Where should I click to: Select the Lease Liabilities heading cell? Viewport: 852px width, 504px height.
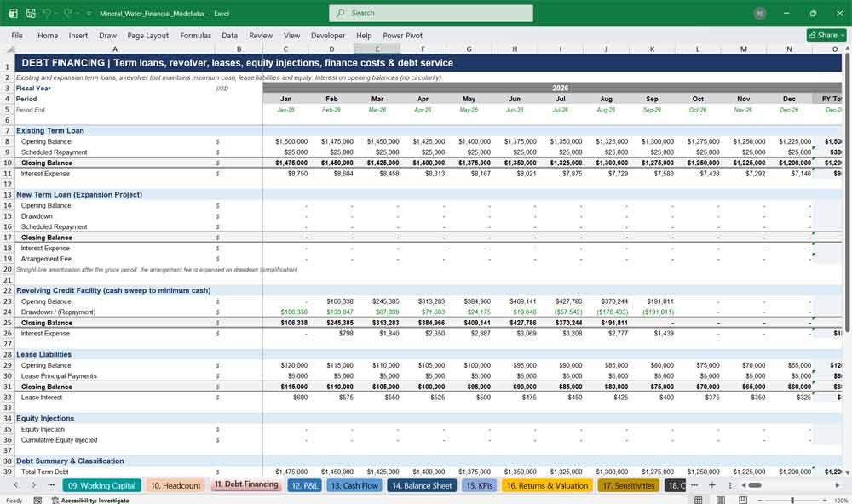[115, 355]
